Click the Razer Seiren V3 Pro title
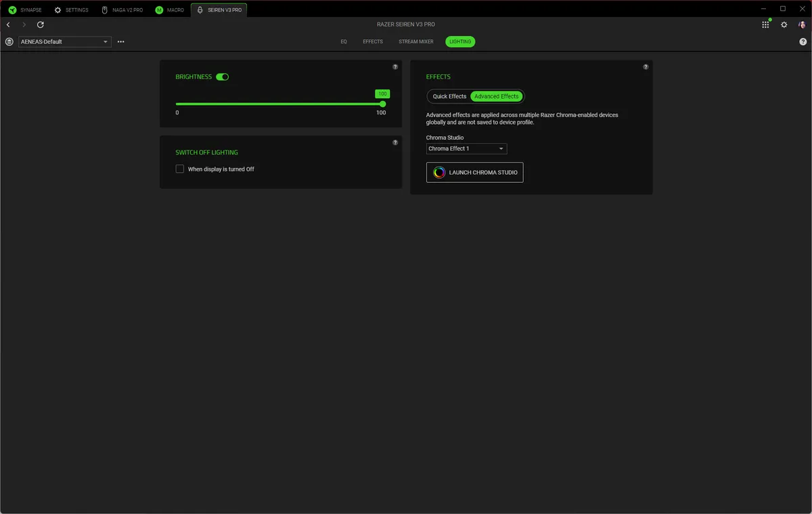Image resolution: width=812 pixels, height=514 pixels. (x=406, y=24)
